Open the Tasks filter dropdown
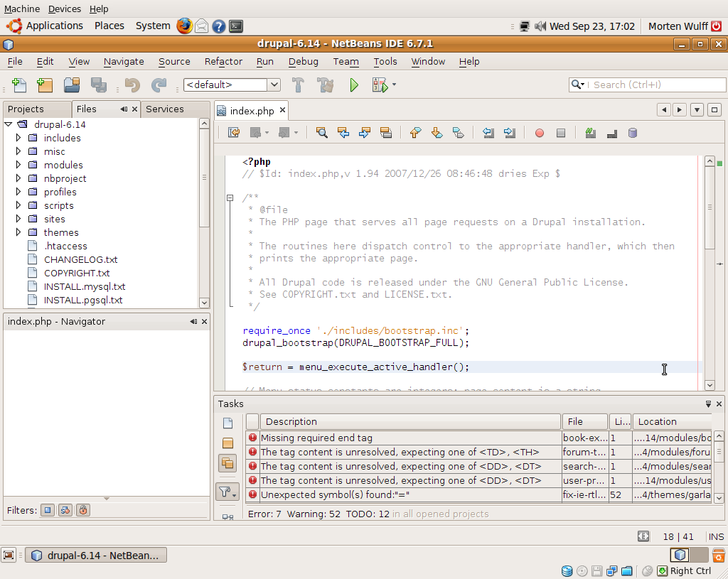The width and height of the screenshot is (728, 579). (x=227, y=492)
